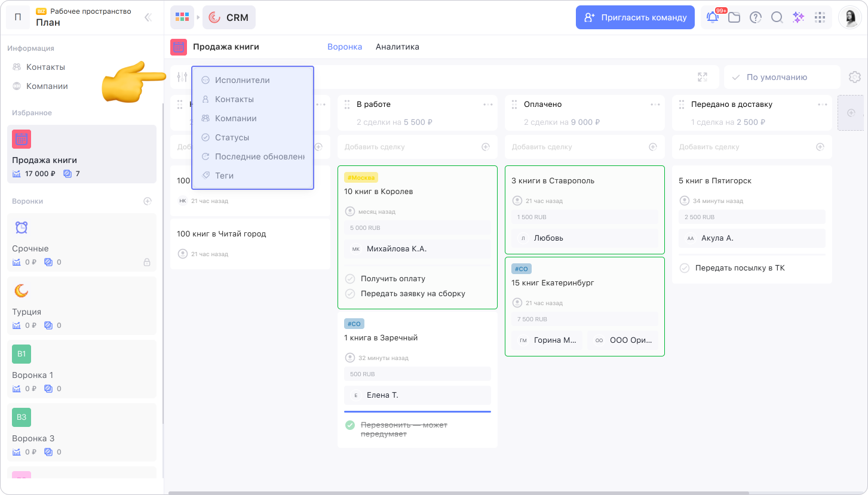Open funnel settings gear icon
The width and height of the screenshot is (868, 495).
coord(854,77)
